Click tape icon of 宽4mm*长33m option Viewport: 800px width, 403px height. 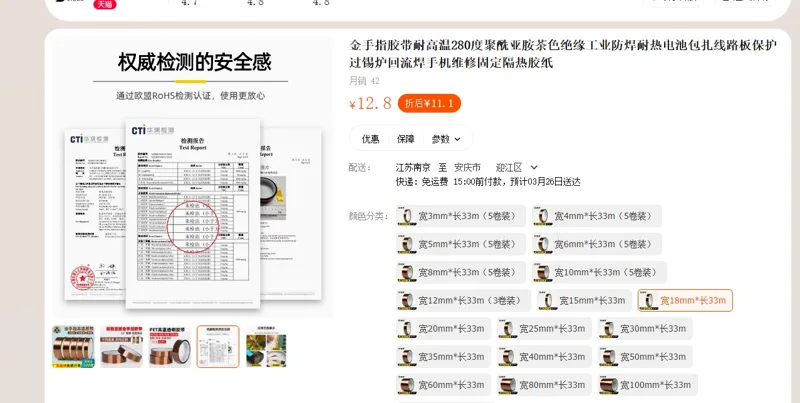click(543, 216)
